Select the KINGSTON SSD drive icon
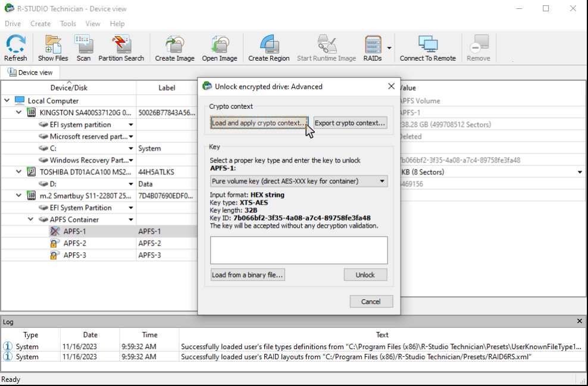 point(32,112)
